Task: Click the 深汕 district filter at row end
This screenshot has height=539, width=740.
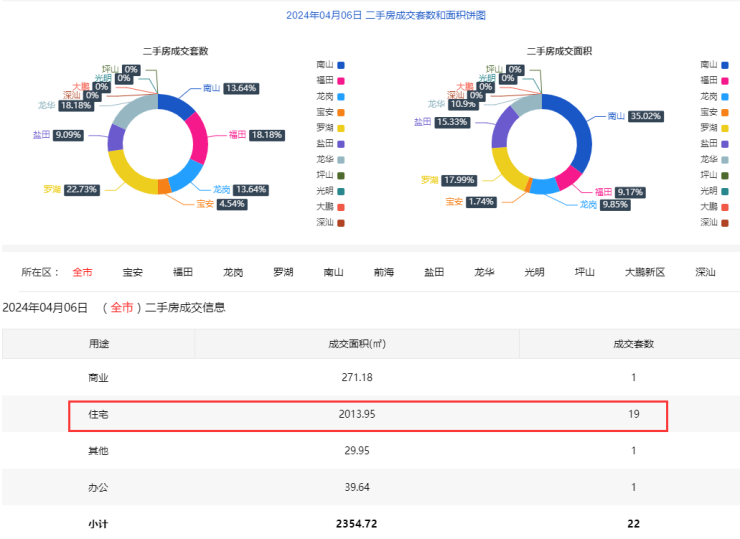Action: 705,272
